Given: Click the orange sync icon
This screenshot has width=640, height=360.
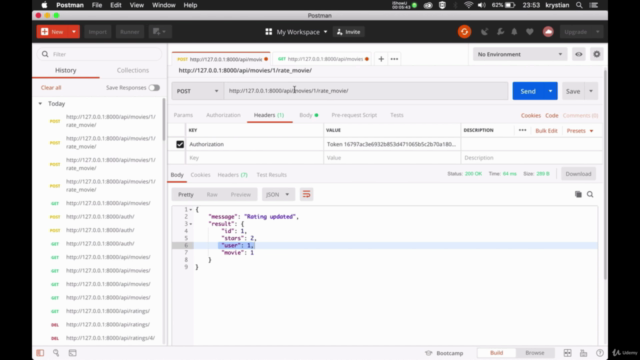Looking at the screenshot, I should tap(464, 32).
